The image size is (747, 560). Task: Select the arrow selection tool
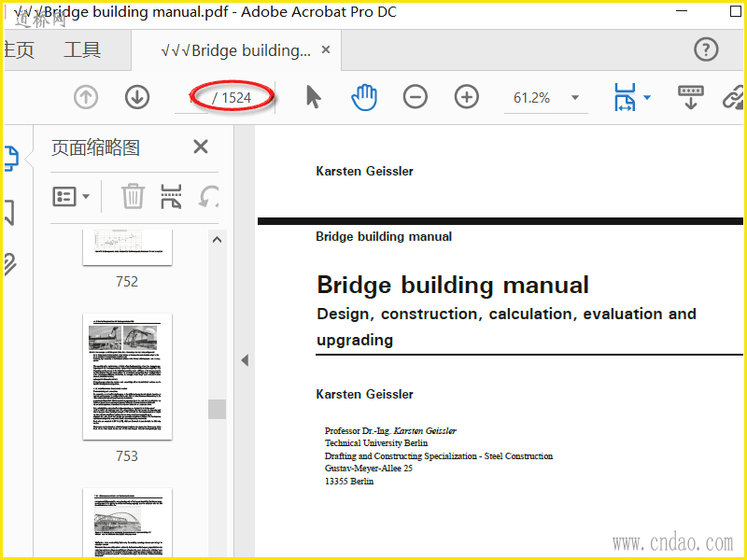pos(313,97)
